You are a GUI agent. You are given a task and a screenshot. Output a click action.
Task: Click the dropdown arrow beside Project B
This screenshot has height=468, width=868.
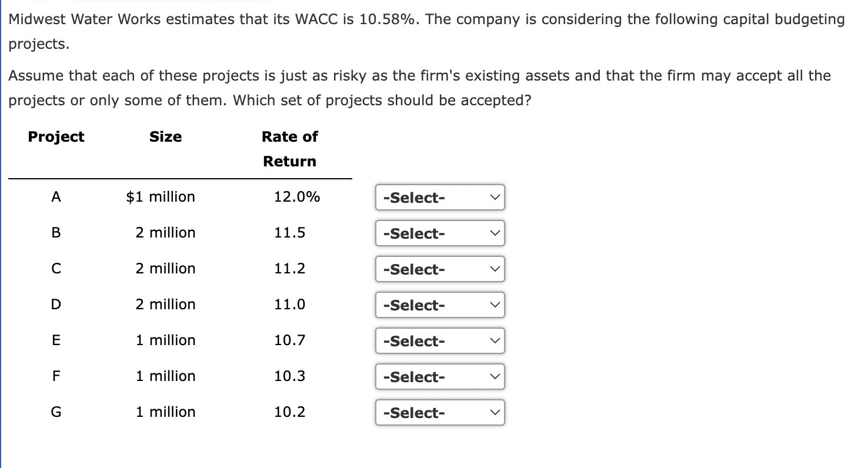point(496,233)
